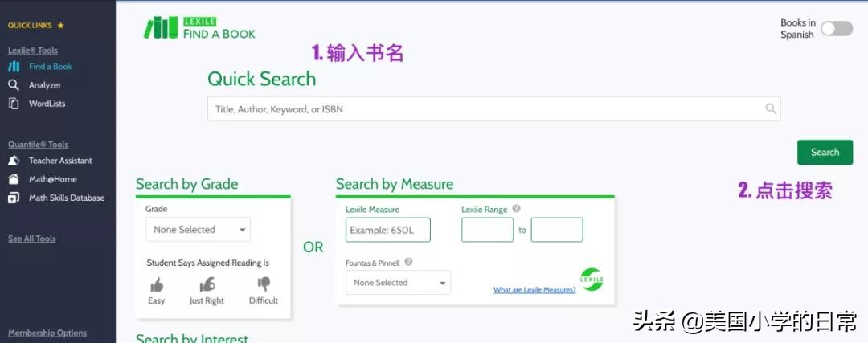The image size is (868, 343).
Task: Click the Quick Links star icon
Action: 61,26
